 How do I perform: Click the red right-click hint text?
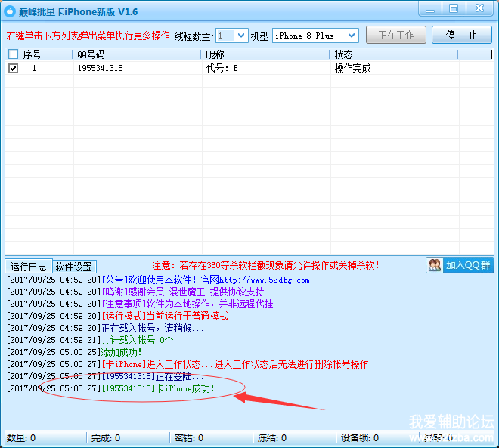tap(88, 36)
